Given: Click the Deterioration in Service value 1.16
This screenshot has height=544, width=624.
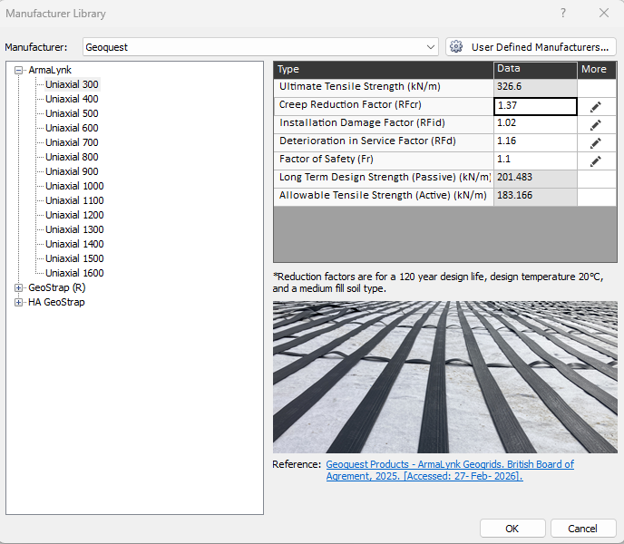Looking at the screenshot, I should coord(535,142).
